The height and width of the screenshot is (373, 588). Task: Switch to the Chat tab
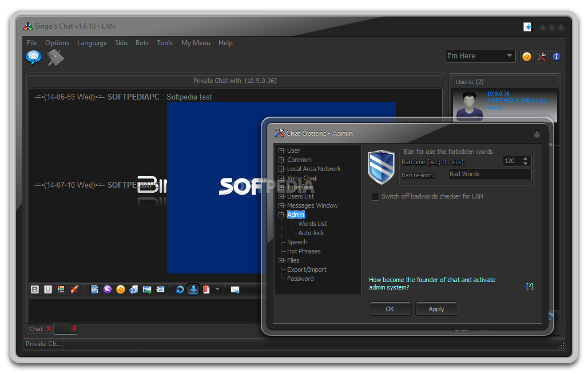[37, 329]
